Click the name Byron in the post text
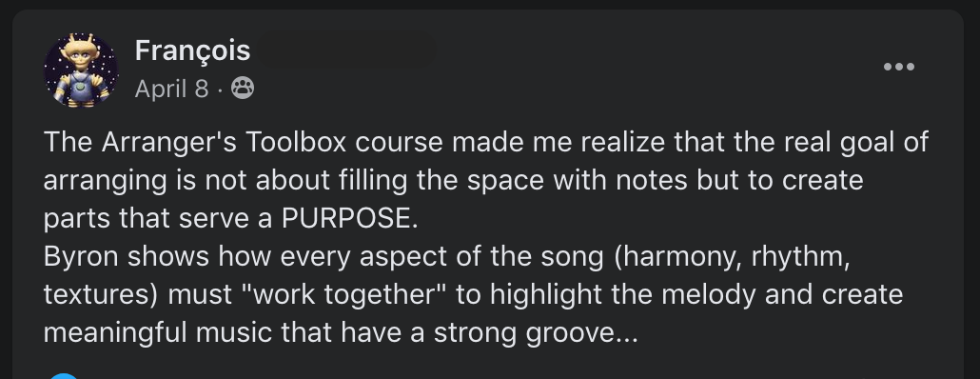980x379 pixels. click(x=81, y=256)
